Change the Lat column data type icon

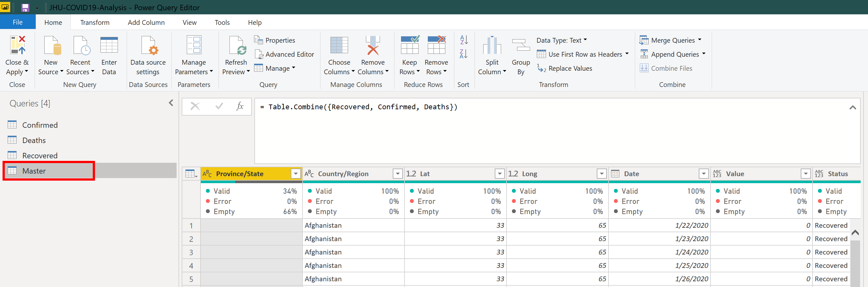[411, 174]
